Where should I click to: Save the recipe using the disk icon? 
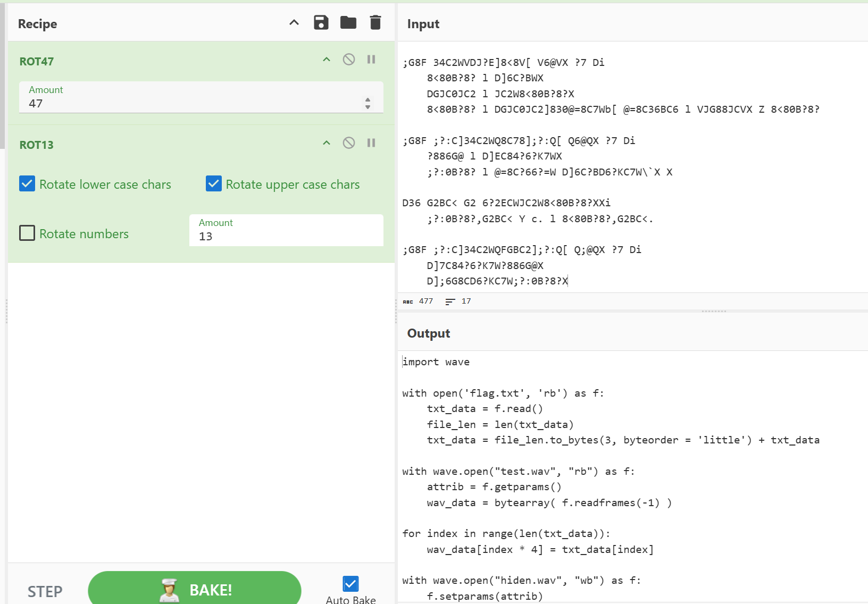tap(321, 22)
